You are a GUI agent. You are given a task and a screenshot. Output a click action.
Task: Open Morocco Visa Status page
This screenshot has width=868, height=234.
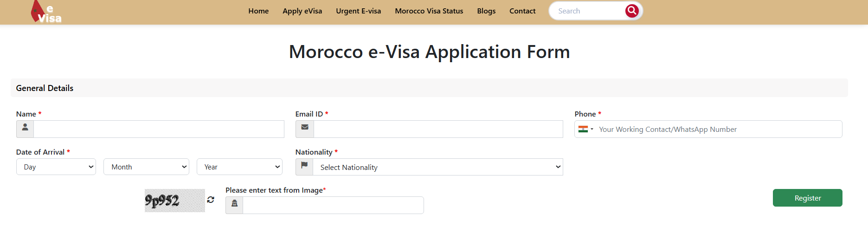click(x=429, y=11)
